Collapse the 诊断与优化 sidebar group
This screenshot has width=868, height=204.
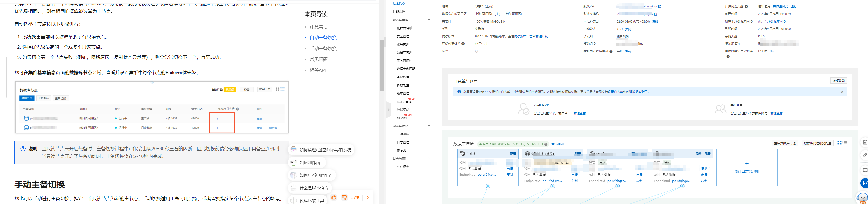coord(429,126)
